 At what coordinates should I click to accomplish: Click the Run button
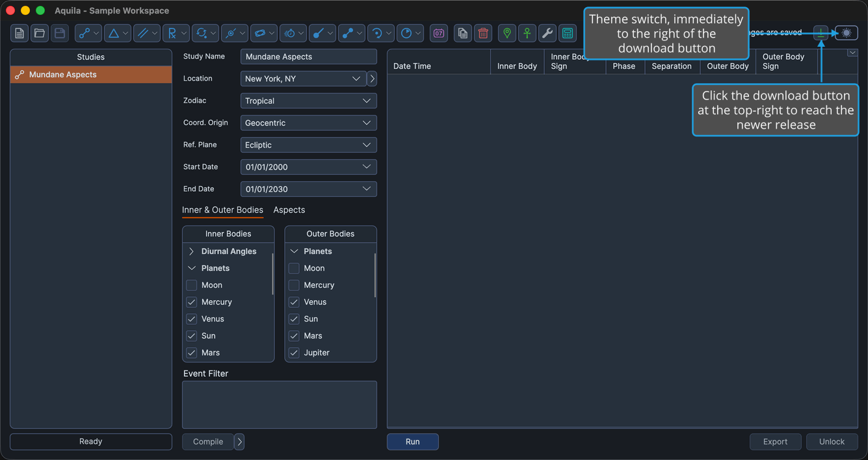point(413,442)
